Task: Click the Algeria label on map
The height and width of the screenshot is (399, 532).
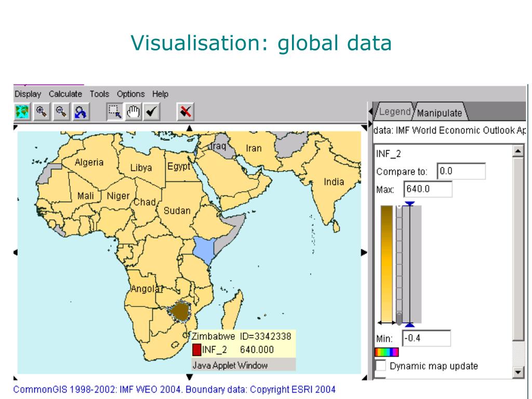Action: (89, 162)
